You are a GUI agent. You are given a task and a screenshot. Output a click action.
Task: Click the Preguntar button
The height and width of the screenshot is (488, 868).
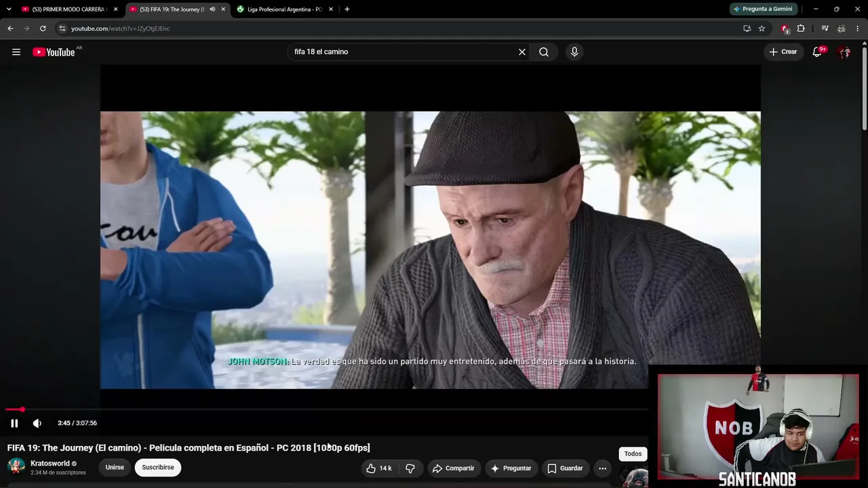[x=511, y=468]
